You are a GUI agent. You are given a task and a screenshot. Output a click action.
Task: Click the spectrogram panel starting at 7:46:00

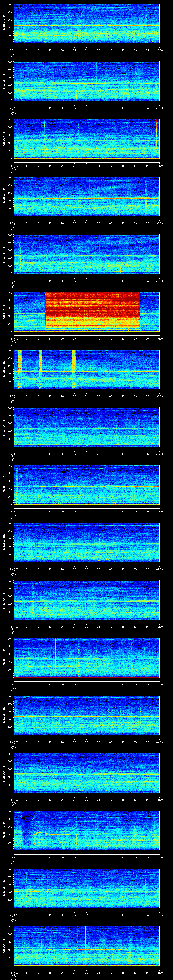pos(87,889)
